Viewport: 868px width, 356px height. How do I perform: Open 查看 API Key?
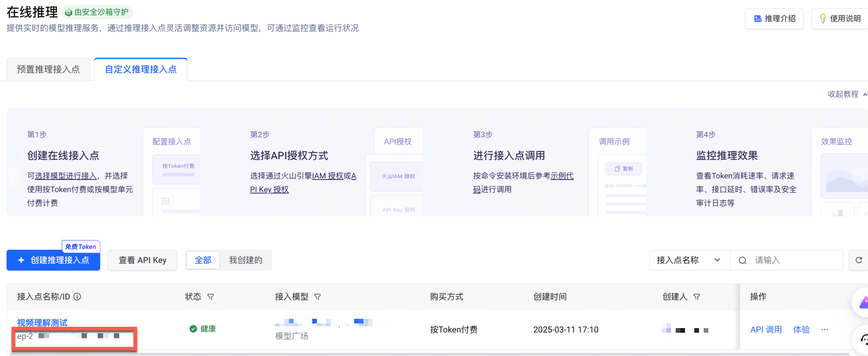pos(142,260)
